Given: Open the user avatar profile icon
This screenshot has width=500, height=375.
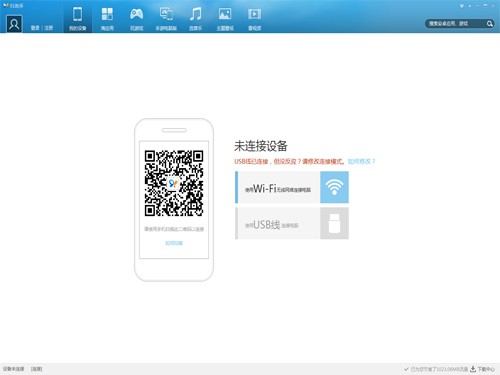Looking at the screenshot, I should [14, 24].
